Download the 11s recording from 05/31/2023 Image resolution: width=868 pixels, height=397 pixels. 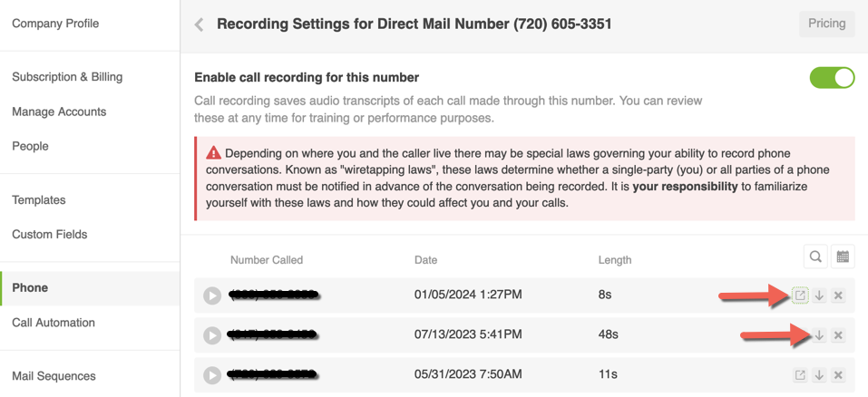point(819,375)
